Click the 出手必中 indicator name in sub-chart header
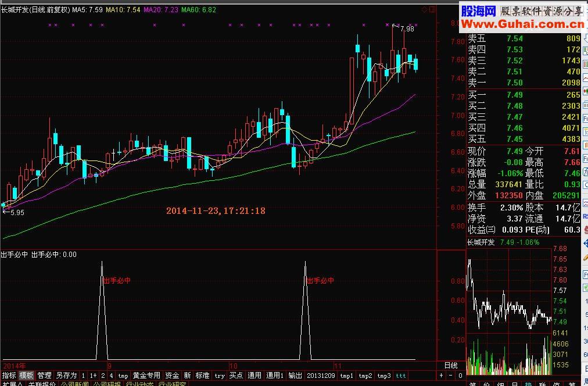The image size is (588, 386). click(15, 255)
